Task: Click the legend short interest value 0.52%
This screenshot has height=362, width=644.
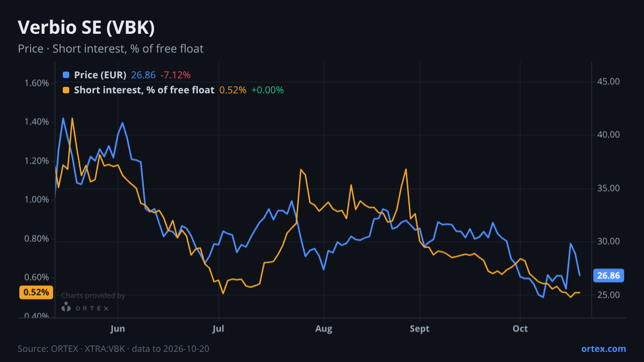Action: (x=233, y=90)
